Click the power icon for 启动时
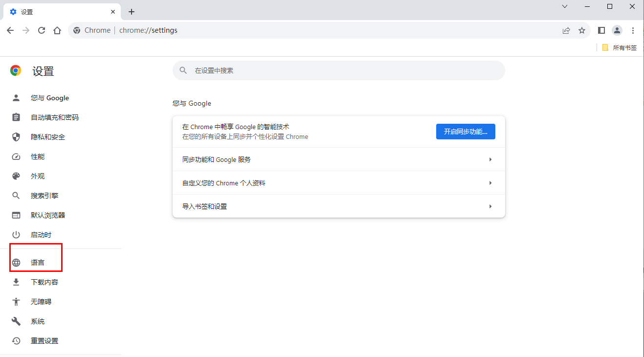Screen dimensions: 644x357 (16, 235)
